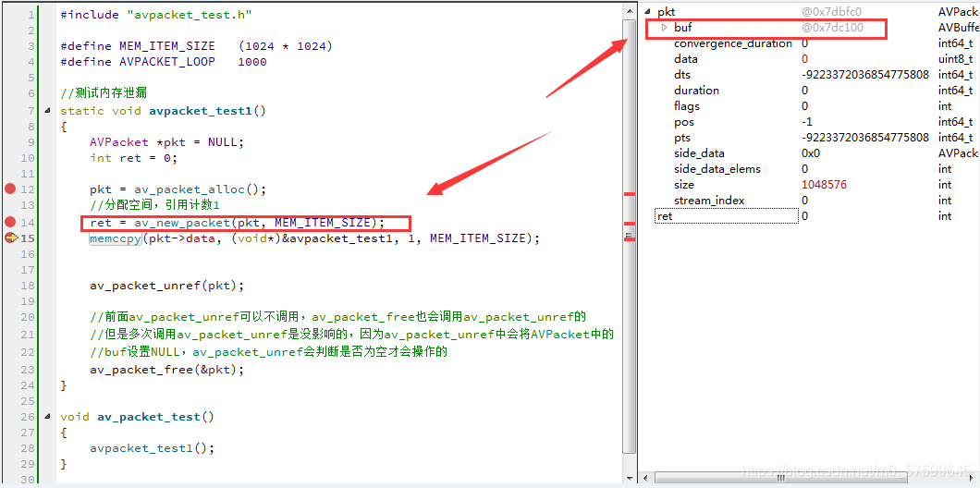
Task: Click line number 1 in the gutter
Action: [31, 14]
